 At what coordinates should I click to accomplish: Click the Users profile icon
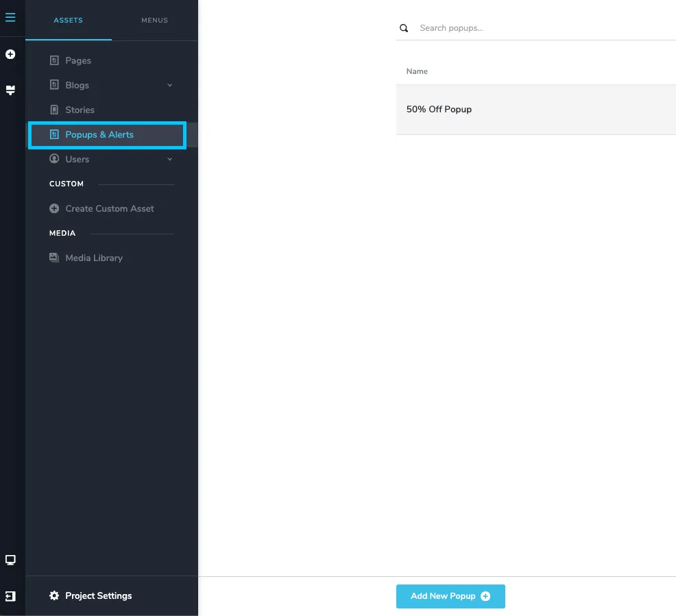[54, 159]
